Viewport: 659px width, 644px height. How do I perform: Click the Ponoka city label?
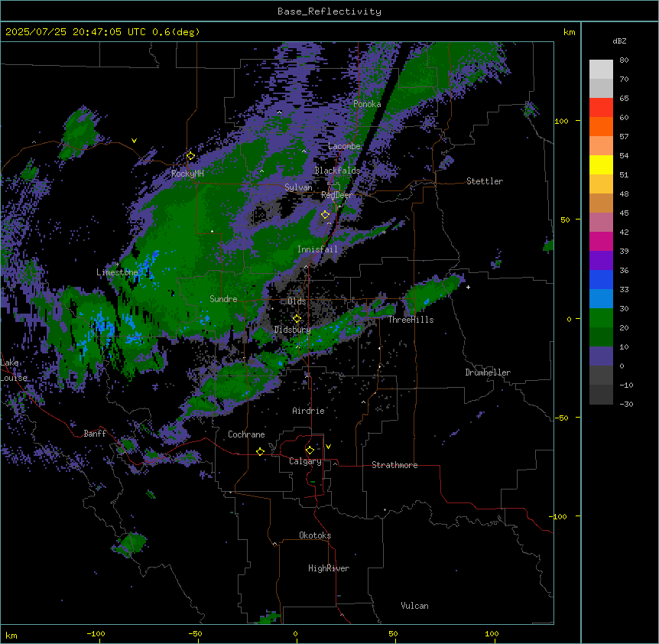click(x=367, y=104)
